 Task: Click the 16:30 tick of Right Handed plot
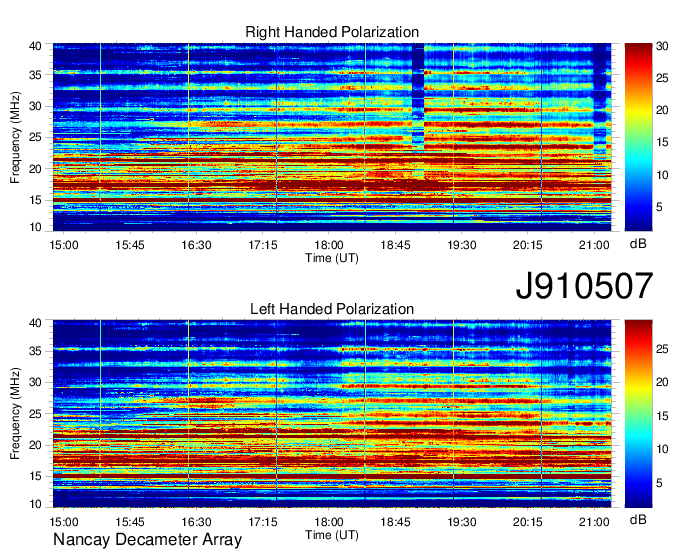196,245
